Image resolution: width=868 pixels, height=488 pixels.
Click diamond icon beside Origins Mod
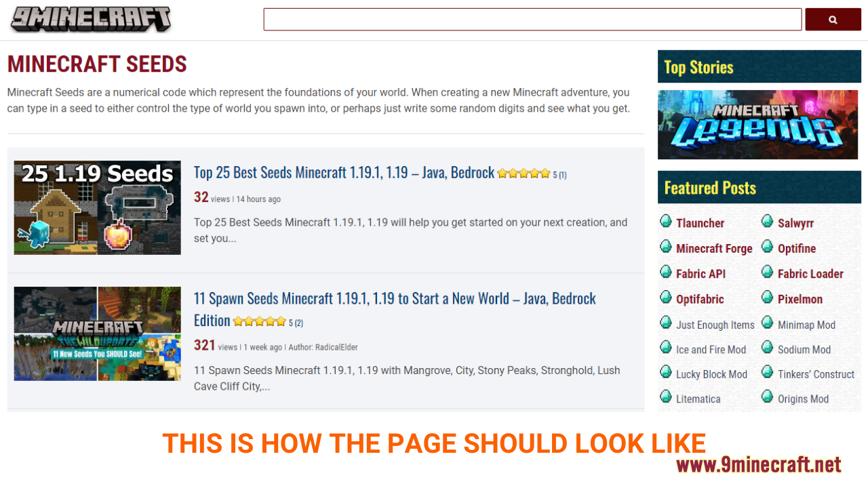pos(767,397)
